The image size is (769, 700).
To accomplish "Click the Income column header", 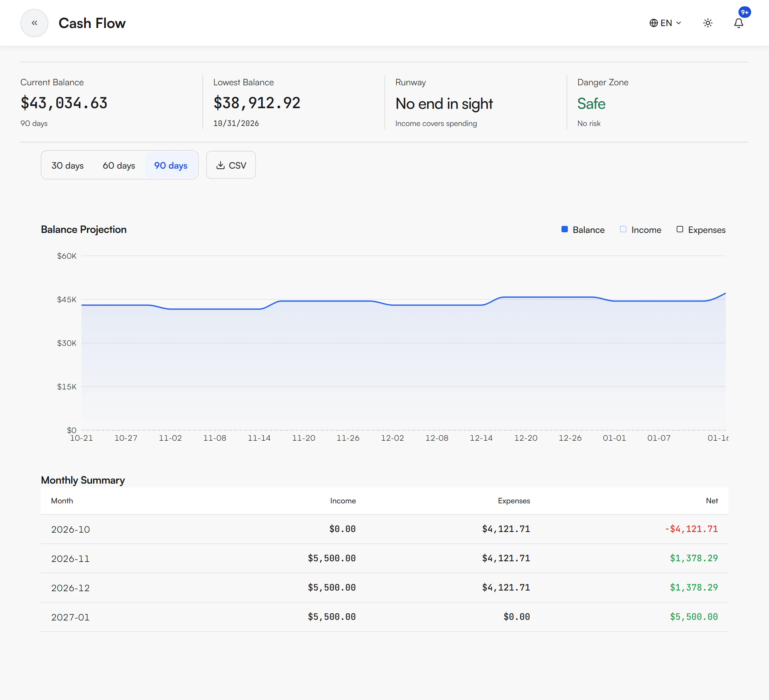I will [x=342, y=500].
